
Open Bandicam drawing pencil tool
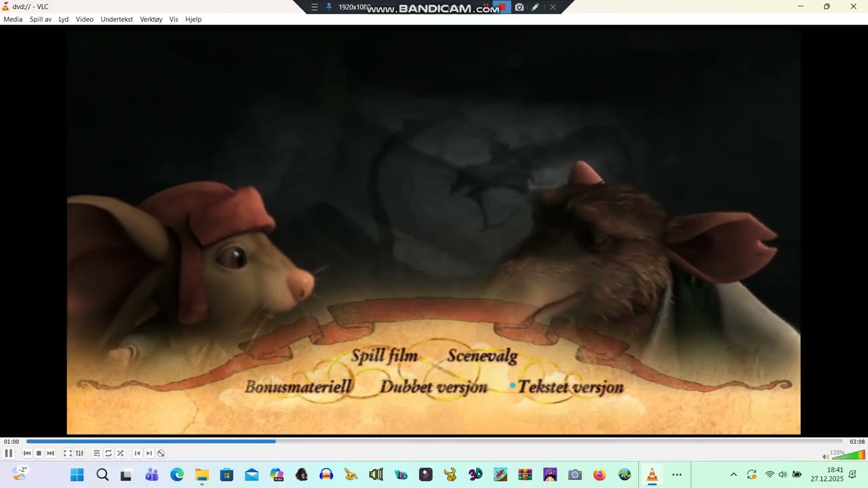(x=536, y=7)
